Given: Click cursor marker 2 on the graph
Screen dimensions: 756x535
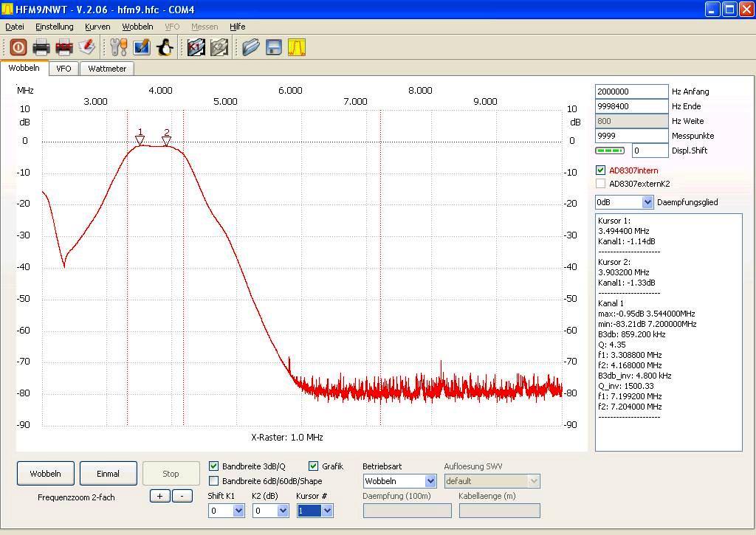Looking at the screenshot, I should pyautogui.click(x=167, y=139).
